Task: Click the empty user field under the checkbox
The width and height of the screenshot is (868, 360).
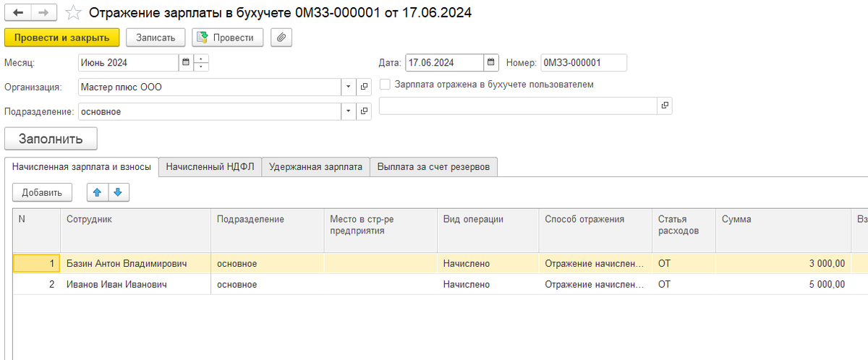Action: pyautogui.click(x=518, y=106)
